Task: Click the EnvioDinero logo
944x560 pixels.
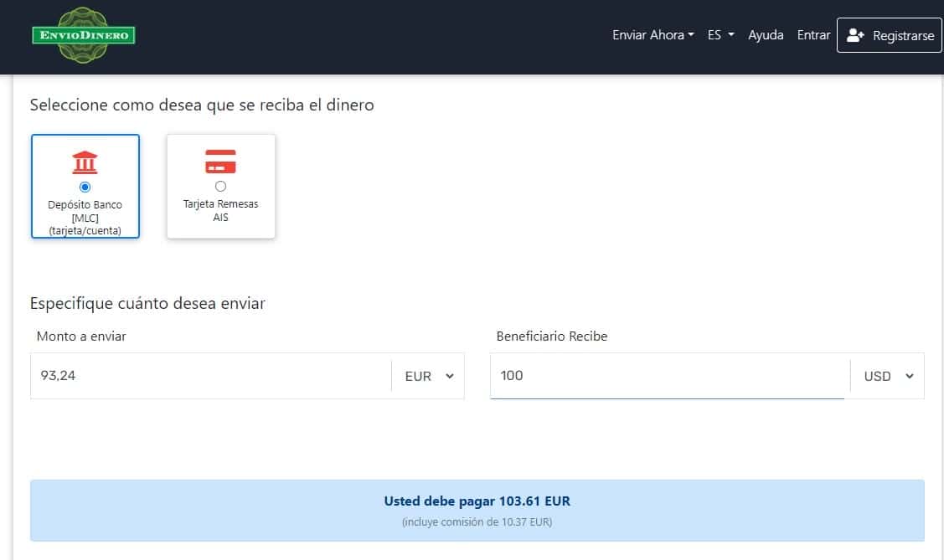Action: click(83, 35)
